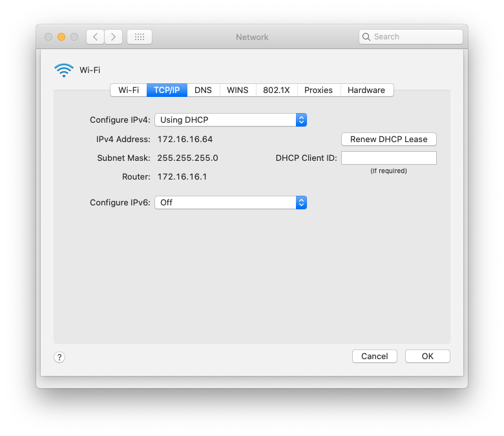The height and width of the screenshot is (436, 504).
Task: Click the IPv4 address 172.16.16.64
Action: pyautogui.click(x=185, y=139)
